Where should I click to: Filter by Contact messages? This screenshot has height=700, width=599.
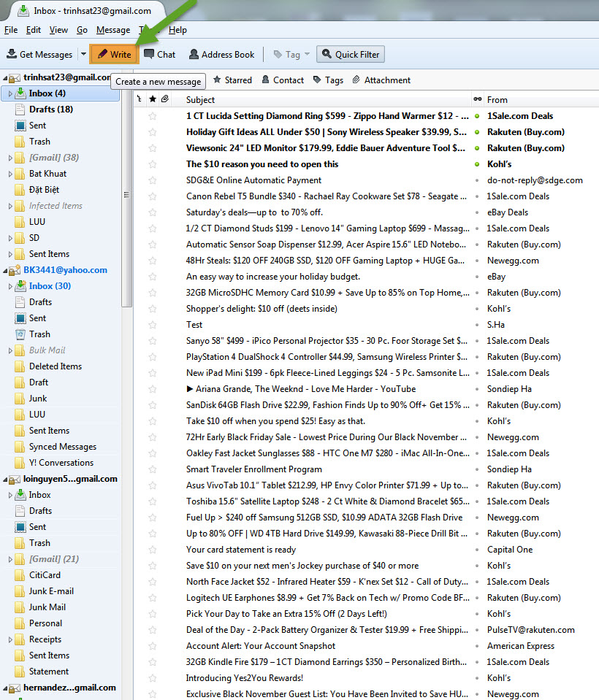[283, 80]
